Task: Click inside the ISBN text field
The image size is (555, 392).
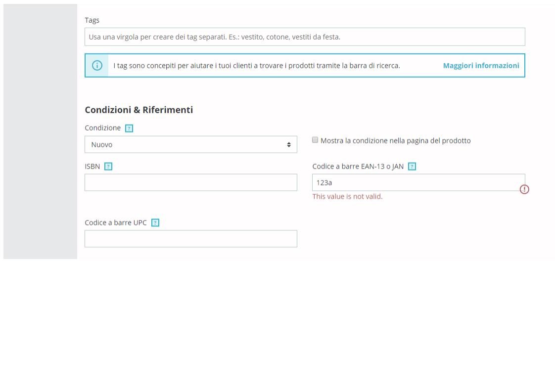Action: [x=191, y=182]
